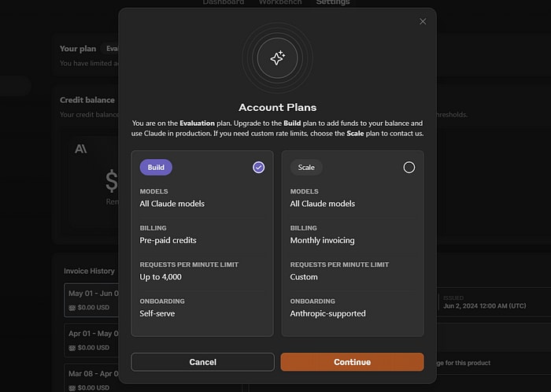
Task: Open the Workbench tab behind the dialog
Action: (280, 2)
